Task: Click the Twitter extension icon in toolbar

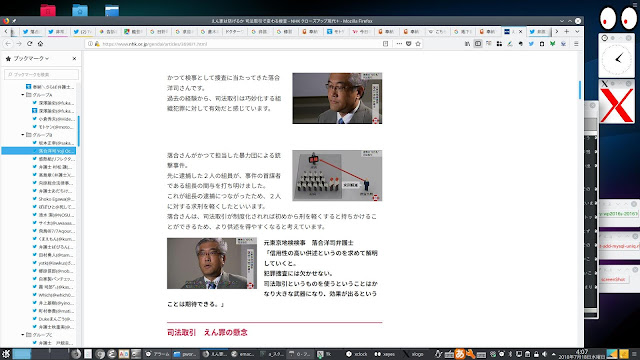Action: click(x=531, y=44)
